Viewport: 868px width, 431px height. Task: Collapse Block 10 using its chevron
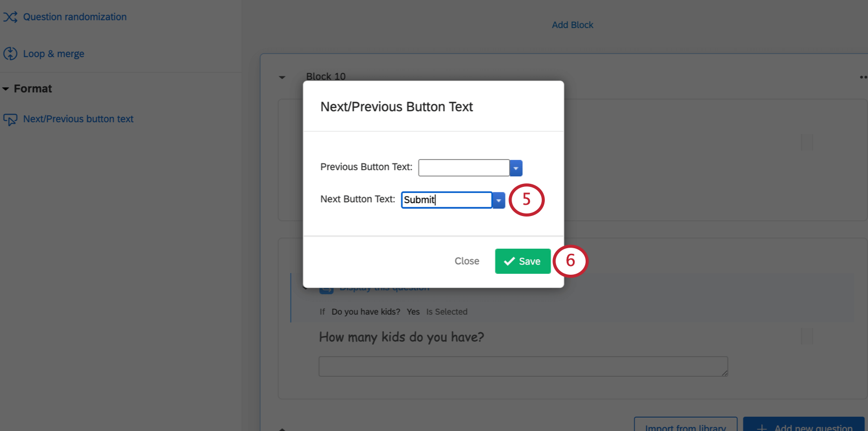coord(282,77)
